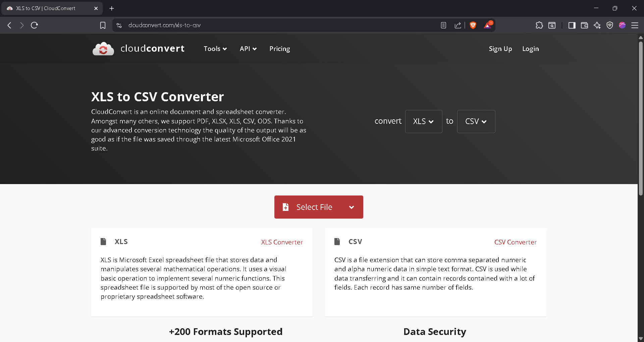Close the XLS to CSV tab
Image resolution: width=644 pixels, height=342 pixels.
[x=96, y=8]
